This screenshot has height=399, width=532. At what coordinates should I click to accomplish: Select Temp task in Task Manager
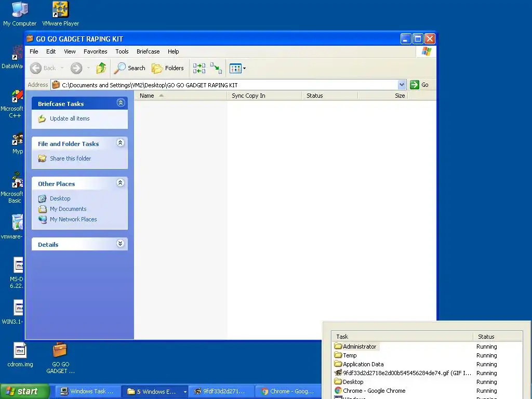427,355
